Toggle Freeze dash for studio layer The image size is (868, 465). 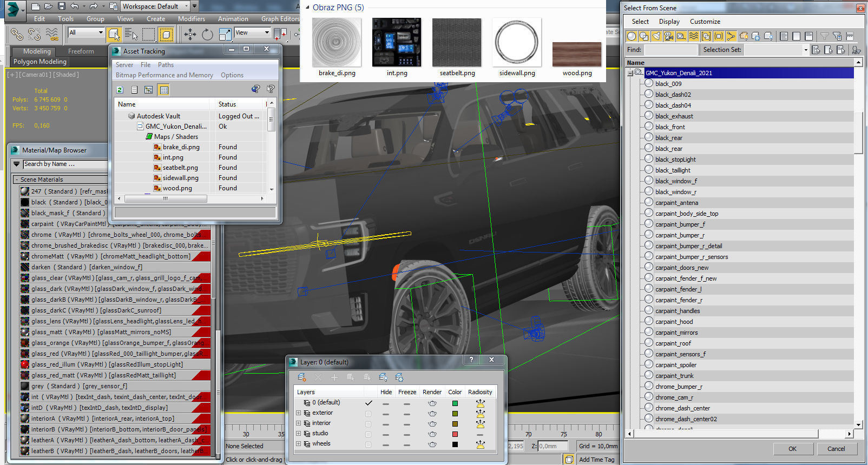(407, 434)
